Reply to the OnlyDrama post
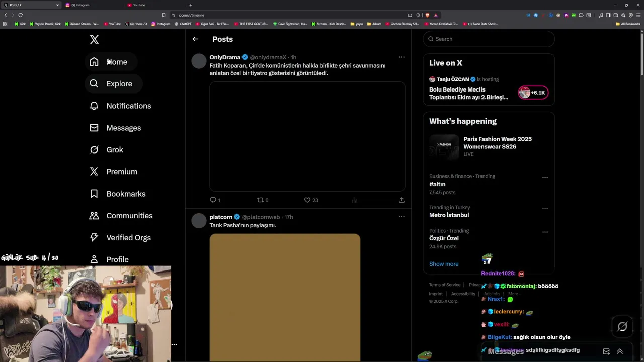The width and height of the screenshot is (644, 362). tap(215, 200)
